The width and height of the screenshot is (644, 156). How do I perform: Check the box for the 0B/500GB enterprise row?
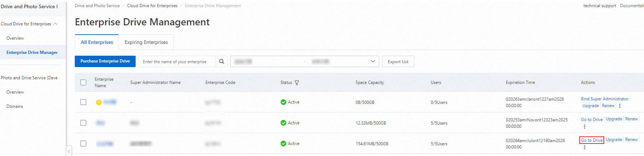(83, 102)
